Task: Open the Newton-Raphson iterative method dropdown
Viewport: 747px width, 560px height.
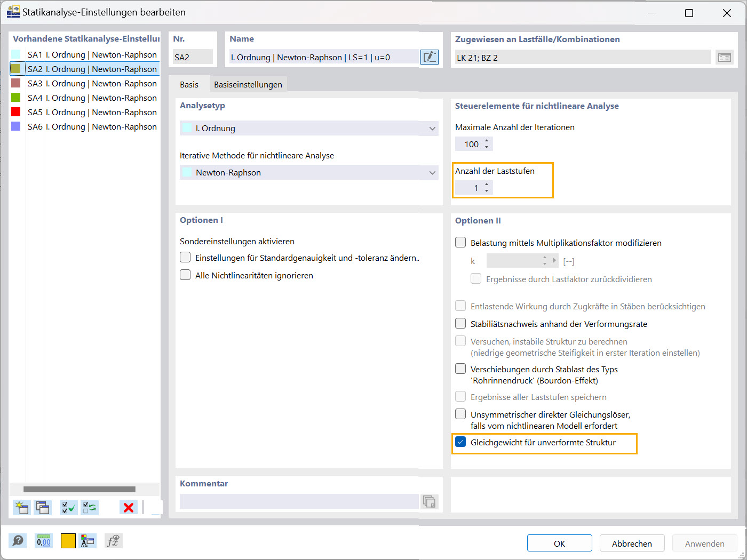Action: 432,172
